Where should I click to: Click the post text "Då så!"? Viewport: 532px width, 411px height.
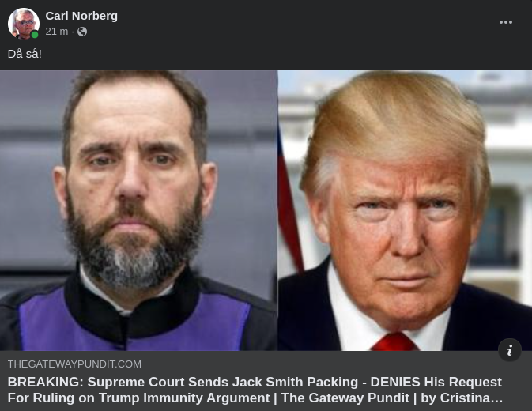pyautogui.click(x=25, y=54)
